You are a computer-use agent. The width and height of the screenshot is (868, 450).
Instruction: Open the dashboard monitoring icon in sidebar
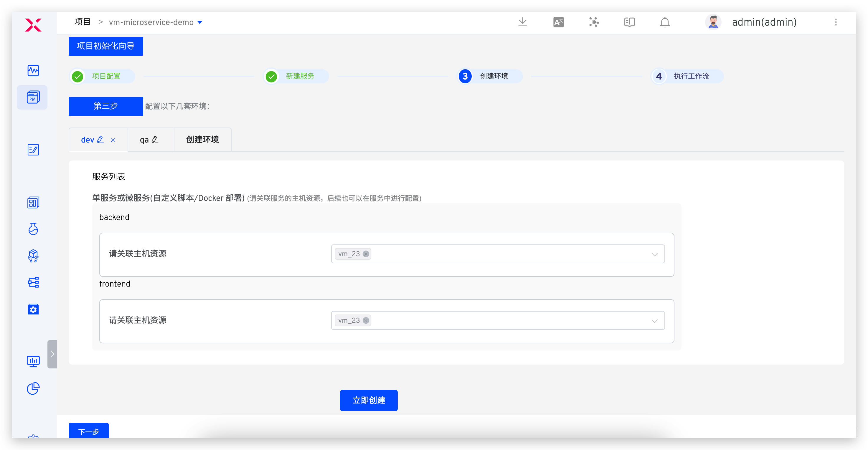coord(33,70)
